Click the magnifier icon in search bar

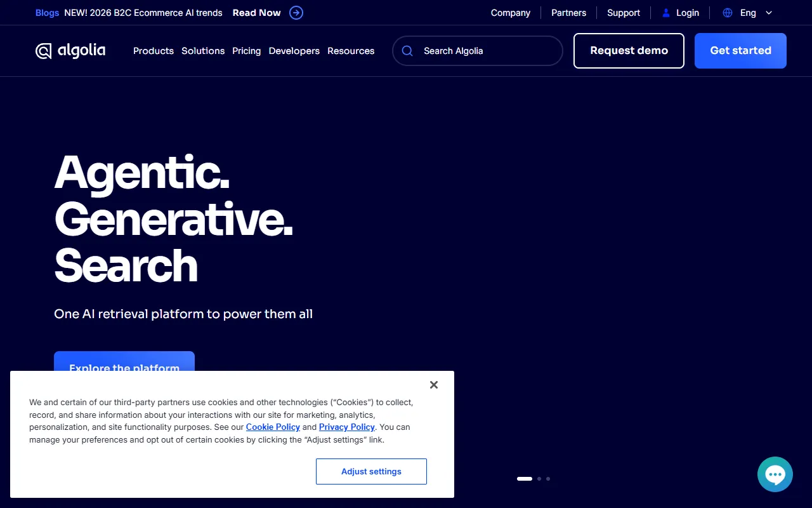coord(407,51)
